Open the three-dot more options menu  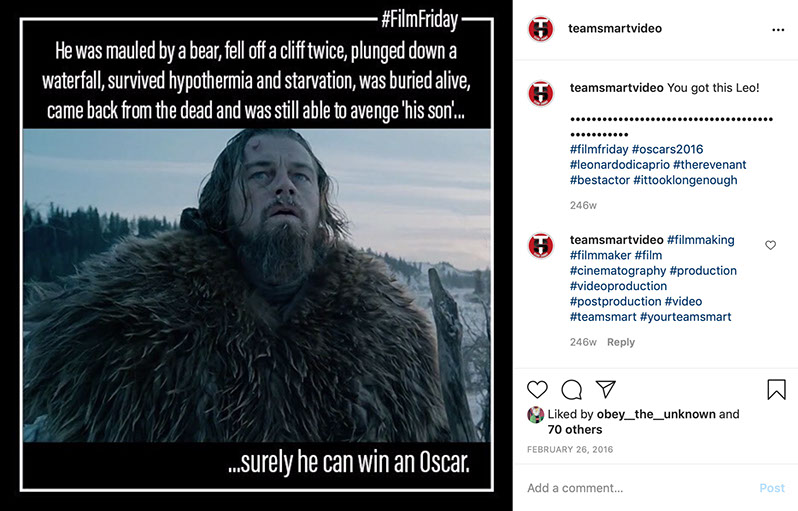click(x=778, y=30)
